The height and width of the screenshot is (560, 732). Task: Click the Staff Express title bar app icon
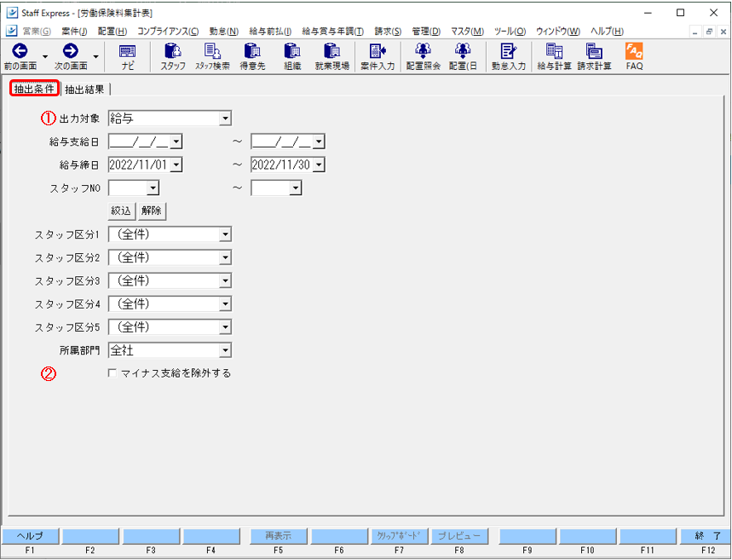12,13
